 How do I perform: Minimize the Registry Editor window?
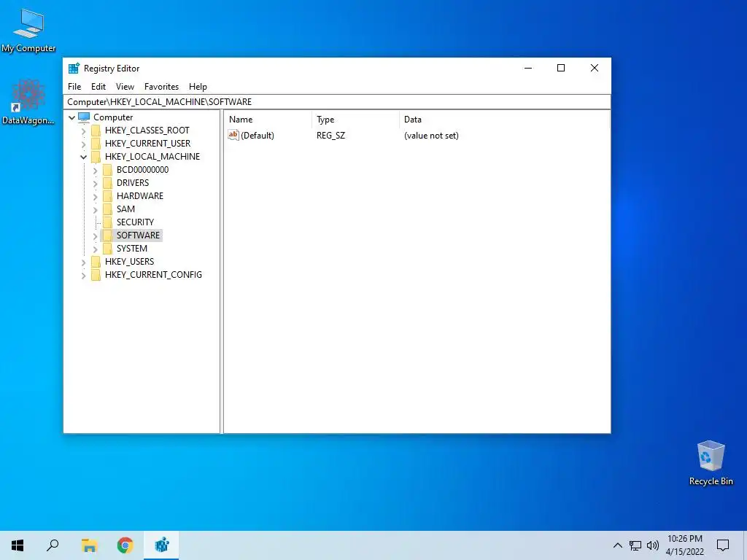[528, 68]
